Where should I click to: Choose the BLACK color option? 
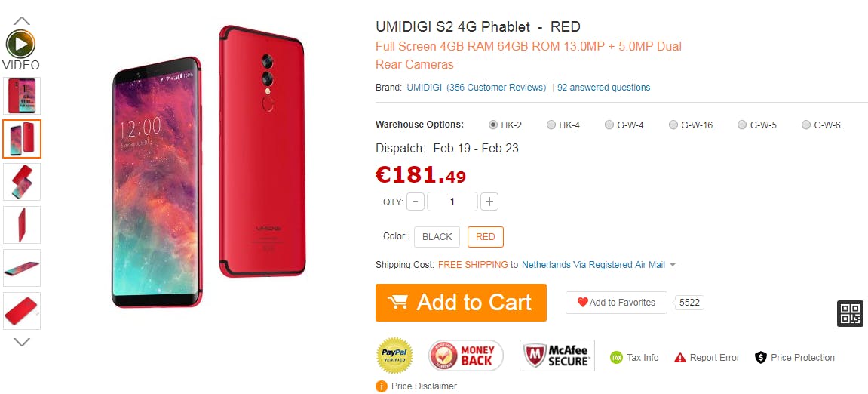coord(437,236)
